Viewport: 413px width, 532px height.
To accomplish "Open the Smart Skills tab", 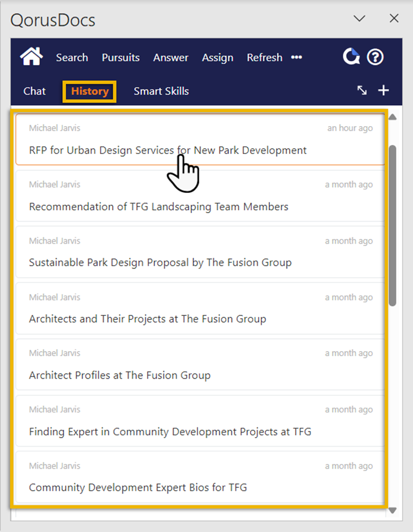I will pos(161,91).
